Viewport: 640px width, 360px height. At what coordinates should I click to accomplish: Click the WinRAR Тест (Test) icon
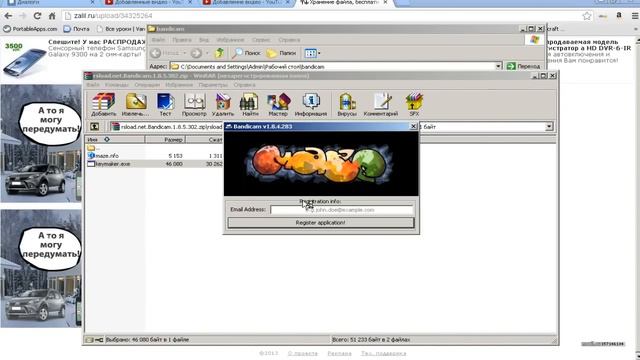165,104
